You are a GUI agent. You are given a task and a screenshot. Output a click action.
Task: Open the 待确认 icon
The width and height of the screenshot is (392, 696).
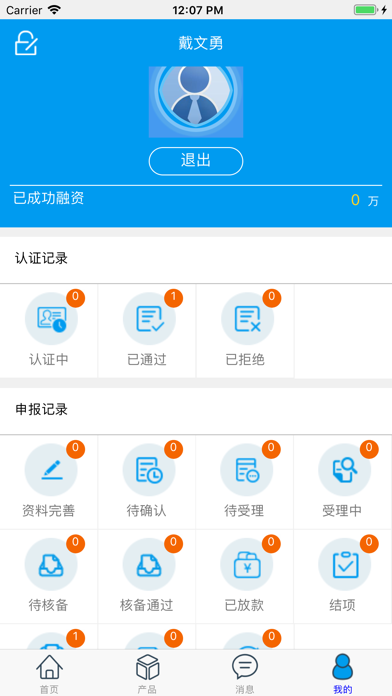149,470
